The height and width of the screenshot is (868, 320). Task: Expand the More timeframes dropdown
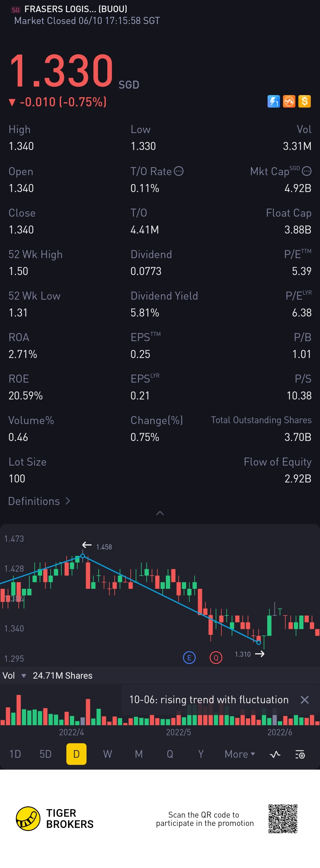[239, 754]
